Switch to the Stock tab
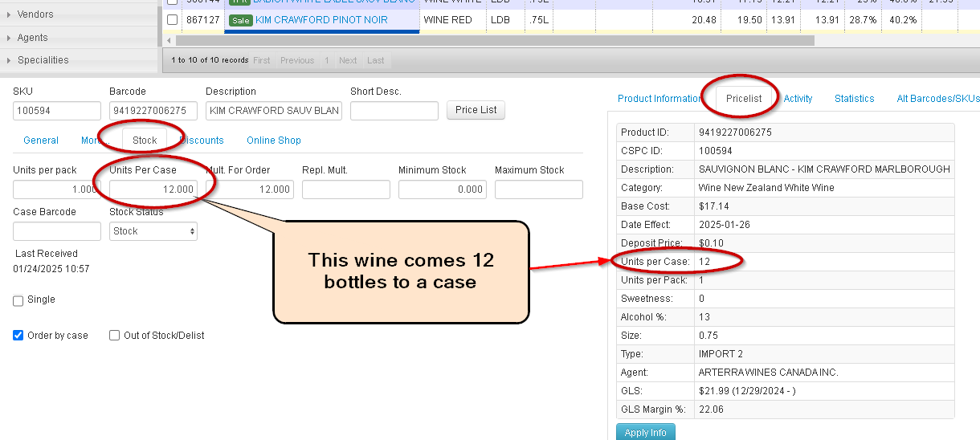 pyautogui.click(x=145, y=141)
